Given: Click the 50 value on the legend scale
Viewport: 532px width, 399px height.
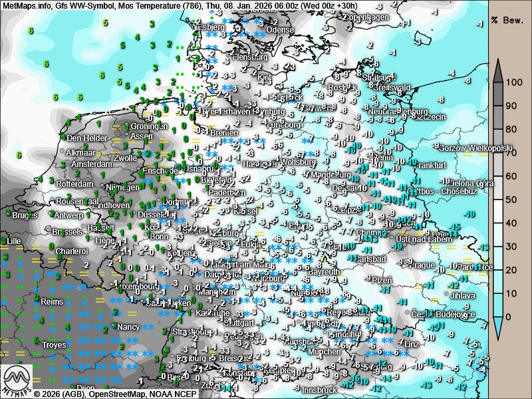Looking at the screenshot, I should tap(512, 199).
